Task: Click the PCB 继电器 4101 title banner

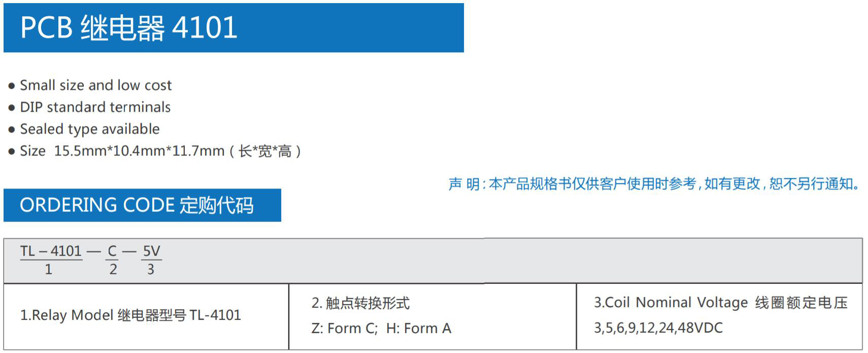Action: point(233,27)
